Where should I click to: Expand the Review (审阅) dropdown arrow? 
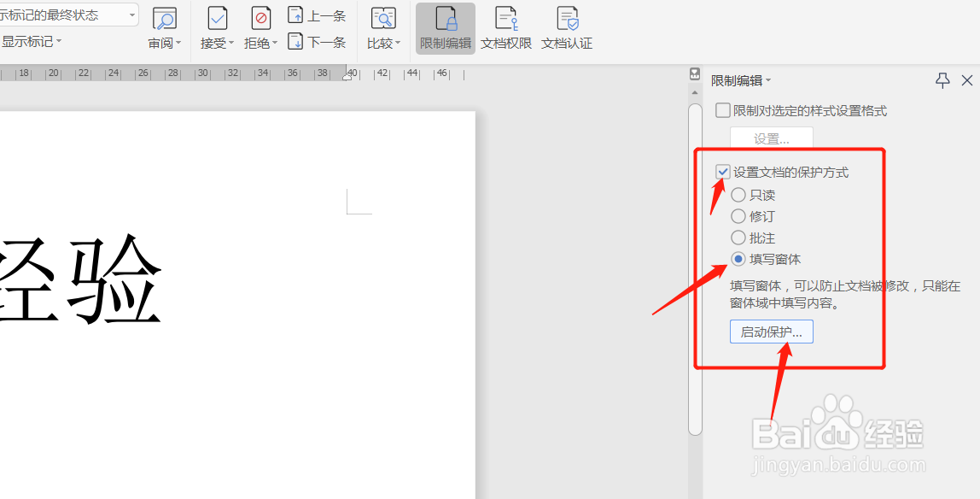point(178,43)
